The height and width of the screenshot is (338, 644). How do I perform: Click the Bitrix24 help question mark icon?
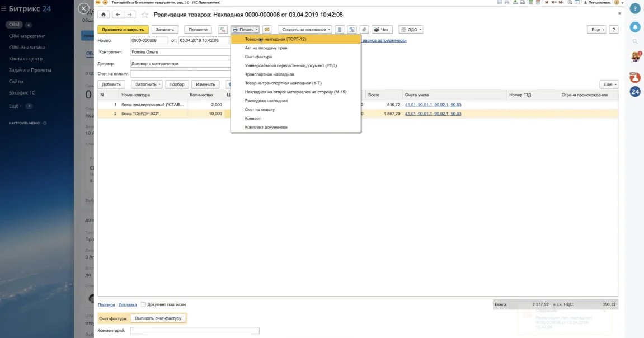pos(635,9)
